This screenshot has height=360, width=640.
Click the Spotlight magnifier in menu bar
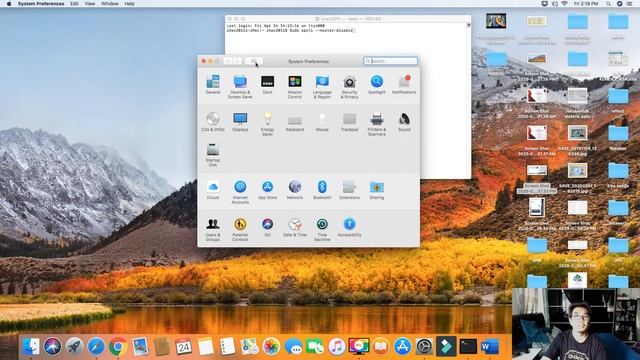pos(608,4)
